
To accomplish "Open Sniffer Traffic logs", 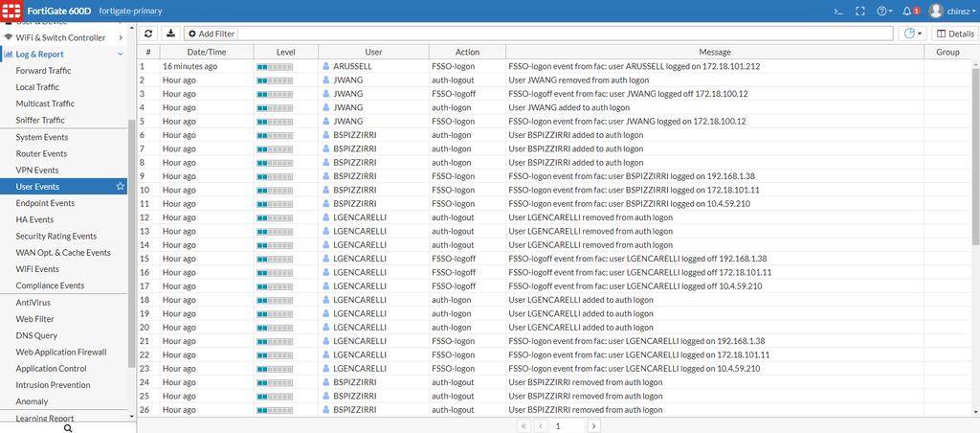I will pyautogui.click(x=40, y=120).
